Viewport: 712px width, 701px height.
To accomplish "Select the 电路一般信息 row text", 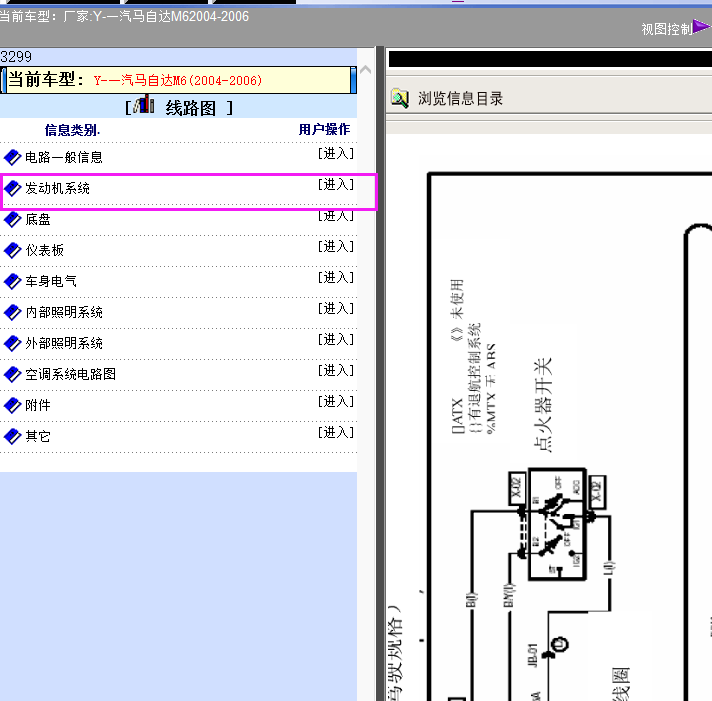I will point(64,158).
